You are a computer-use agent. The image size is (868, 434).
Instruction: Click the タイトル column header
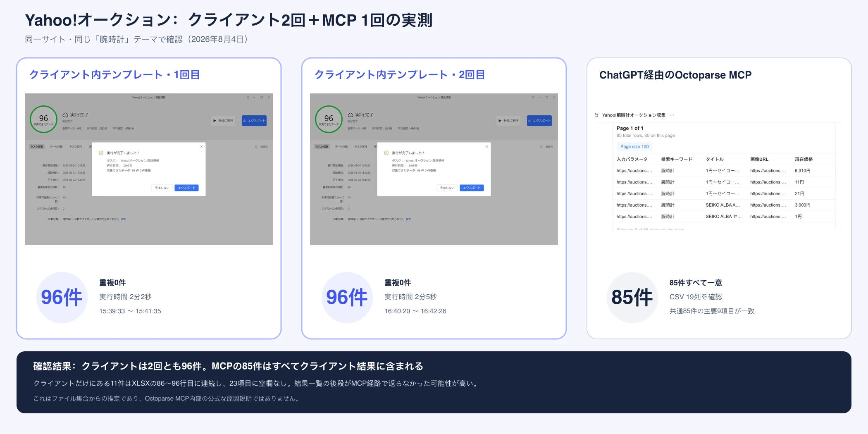point(715,159)
